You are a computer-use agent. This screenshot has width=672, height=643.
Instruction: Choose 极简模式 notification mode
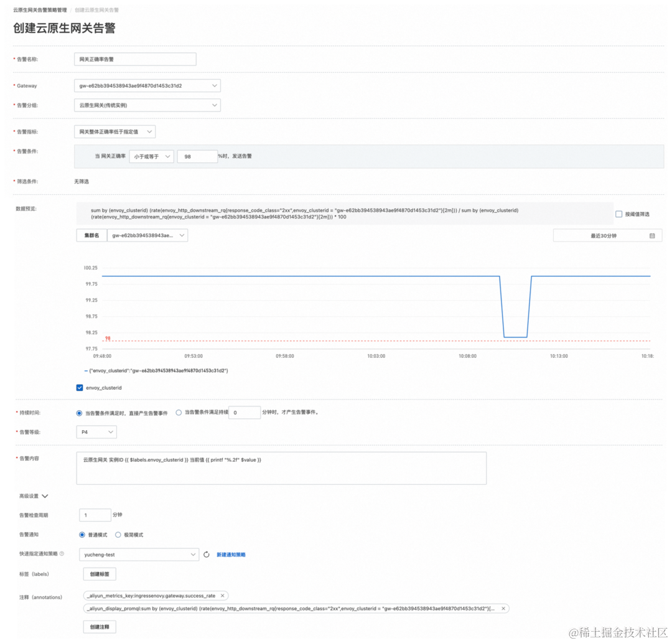(x=118, y=535)
